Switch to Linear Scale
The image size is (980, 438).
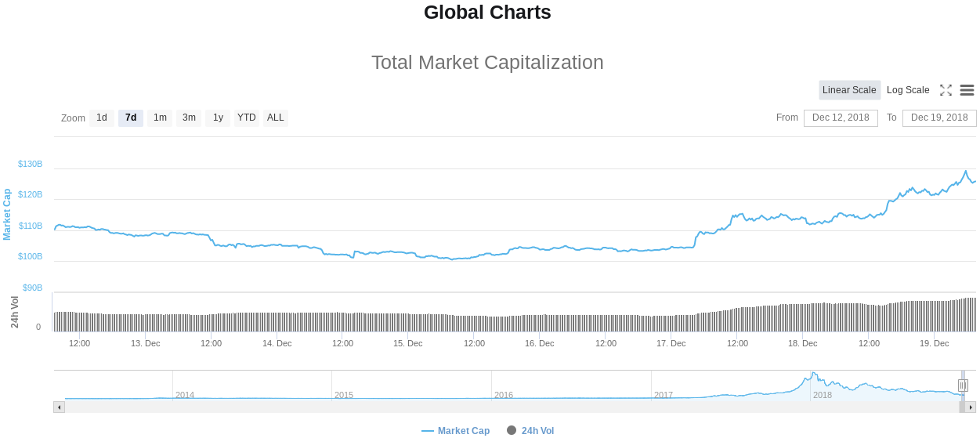click(x=849, y=90)
